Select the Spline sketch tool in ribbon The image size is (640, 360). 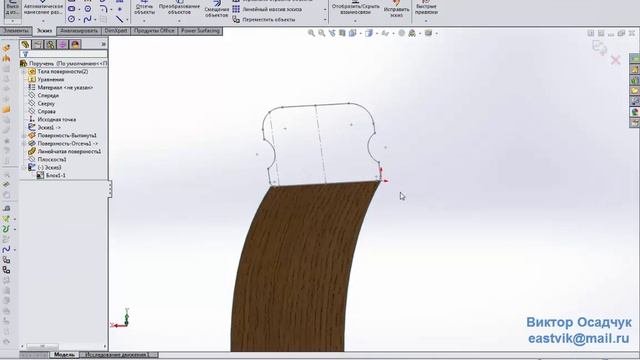88,19
